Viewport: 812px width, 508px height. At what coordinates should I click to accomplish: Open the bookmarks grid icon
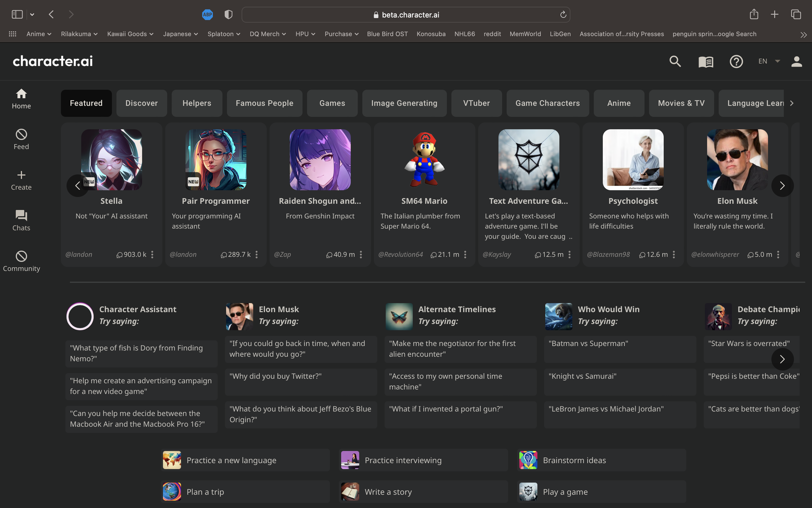[x=12, y=34]
